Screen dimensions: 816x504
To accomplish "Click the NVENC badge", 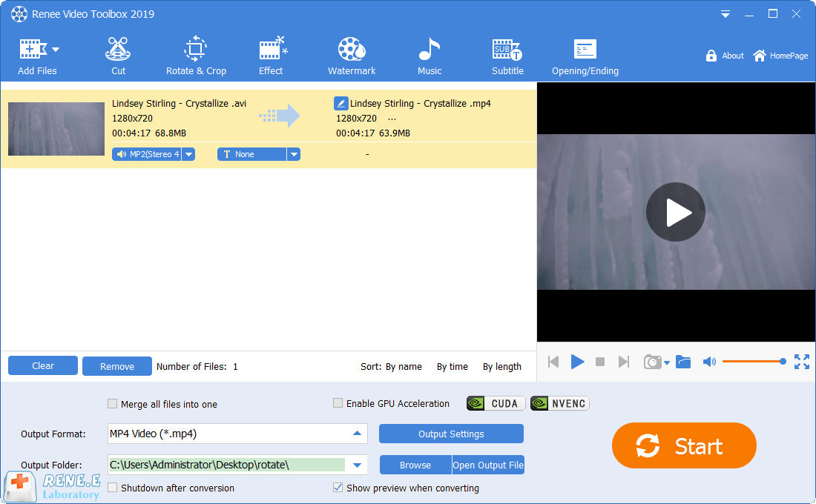I will 560,404.
